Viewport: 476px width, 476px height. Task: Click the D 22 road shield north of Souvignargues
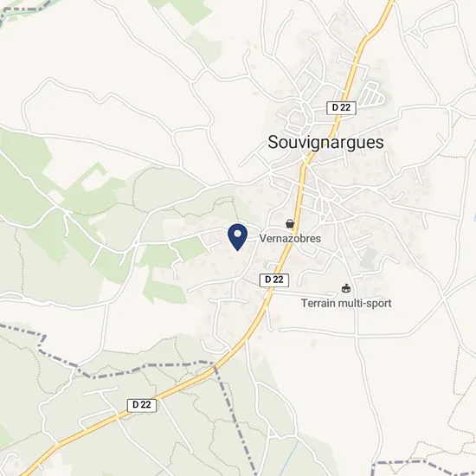click(341, 108)
